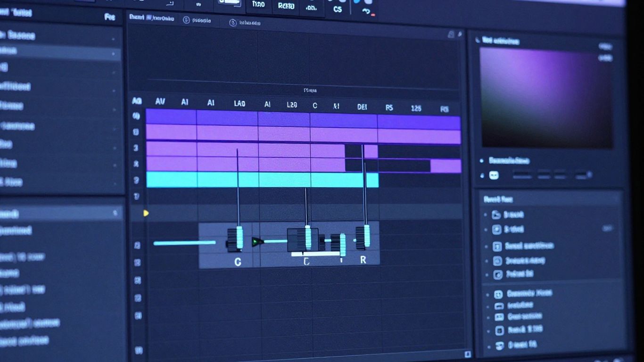Click the lock icon above the timeline
This screenshot has height=362, width=644.
coord(451,34)
